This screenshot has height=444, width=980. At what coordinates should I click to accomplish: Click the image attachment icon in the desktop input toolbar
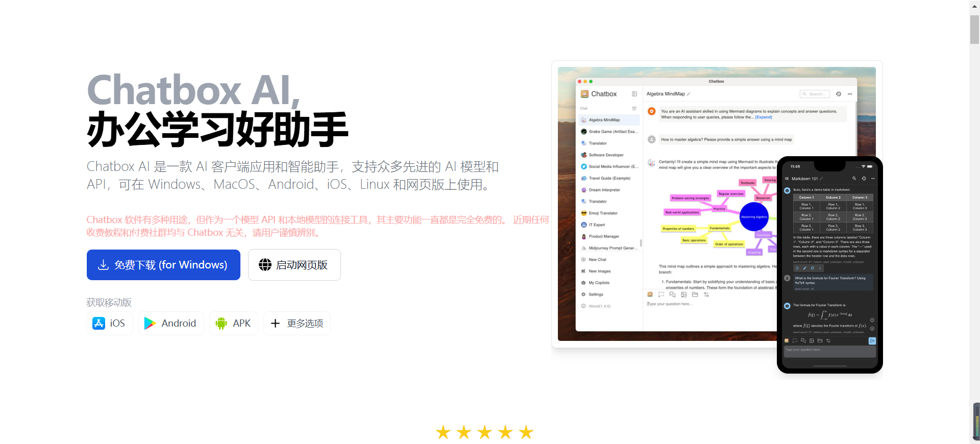pos(683,294)
